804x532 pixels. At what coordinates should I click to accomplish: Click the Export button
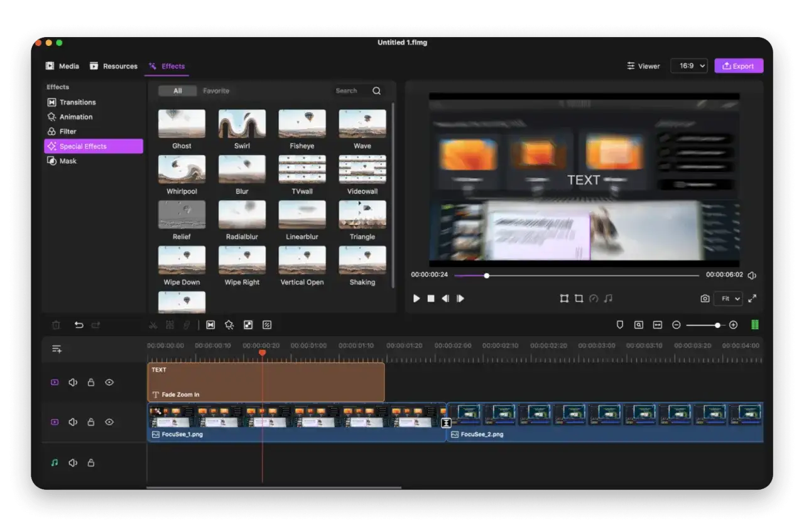[x=738, y=66]
